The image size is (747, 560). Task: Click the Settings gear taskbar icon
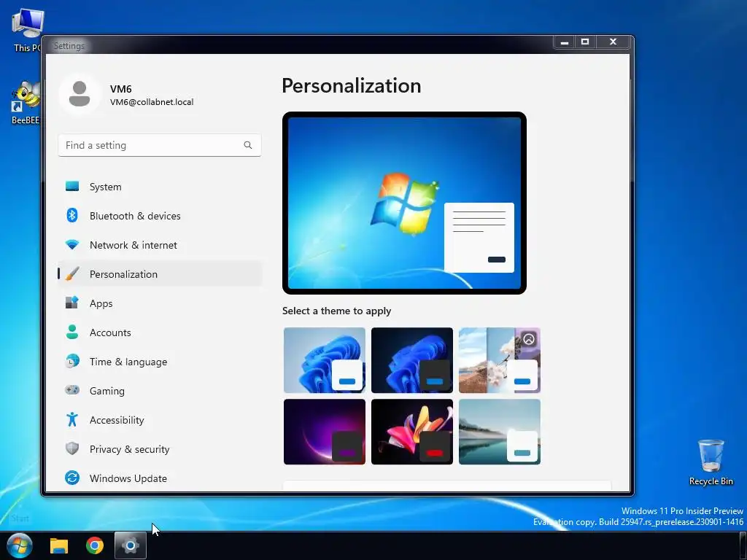click(x=130, y=545)
